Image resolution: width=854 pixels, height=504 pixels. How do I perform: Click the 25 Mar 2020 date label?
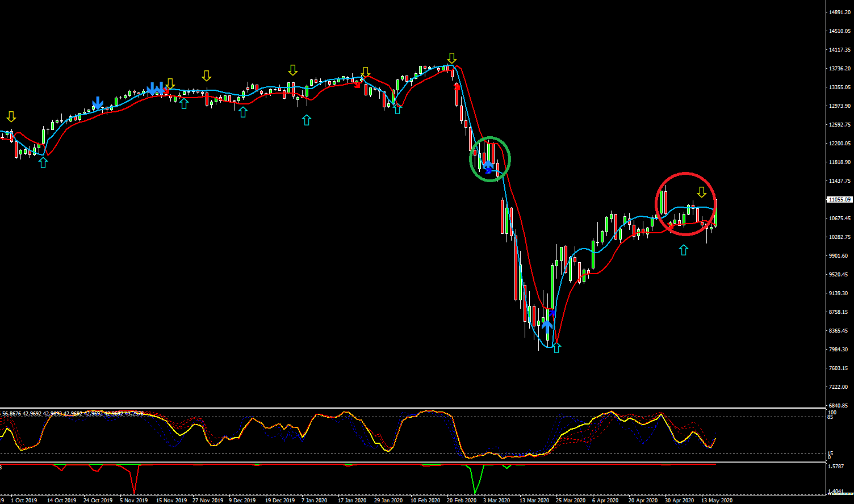tap(570, 501)
